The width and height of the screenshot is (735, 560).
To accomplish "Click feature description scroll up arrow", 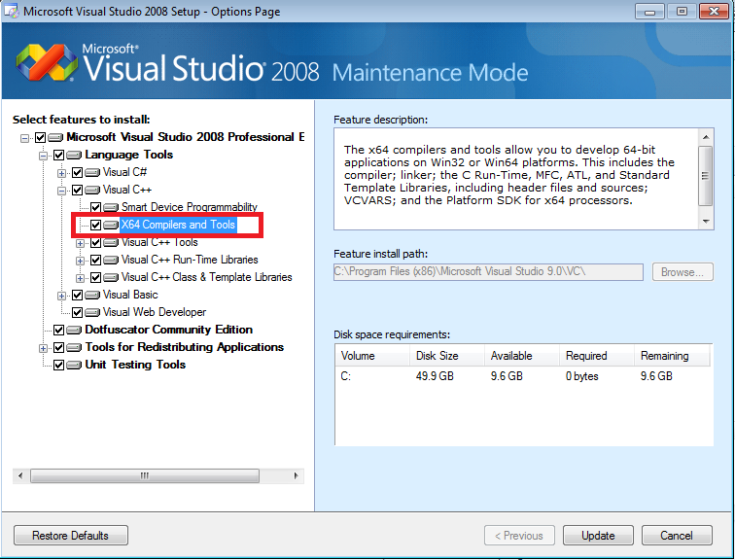I will click(x=706, y=137).
